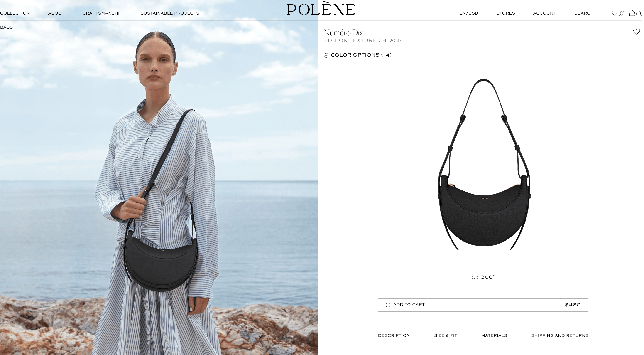
Task: Expand Color Options (14)
Action: coord(358,55)
